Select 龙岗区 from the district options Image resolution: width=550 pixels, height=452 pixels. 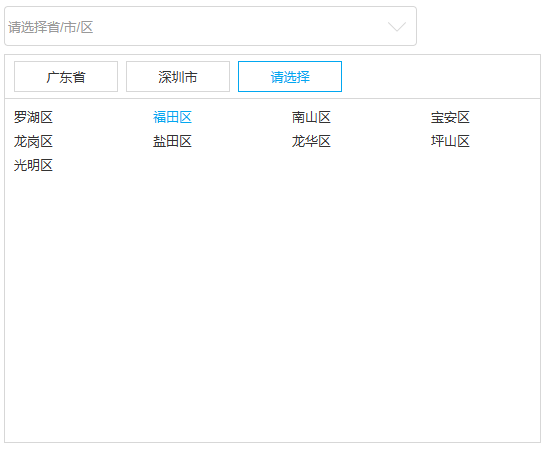[x=33, y=142]
